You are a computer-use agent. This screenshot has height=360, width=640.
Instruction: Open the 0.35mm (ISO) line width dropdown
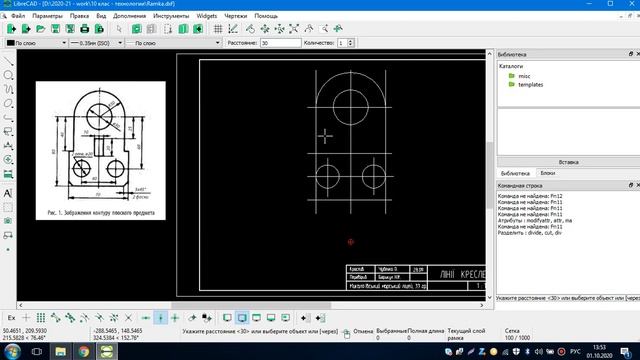pyautogui.click(x=96, y=43)
